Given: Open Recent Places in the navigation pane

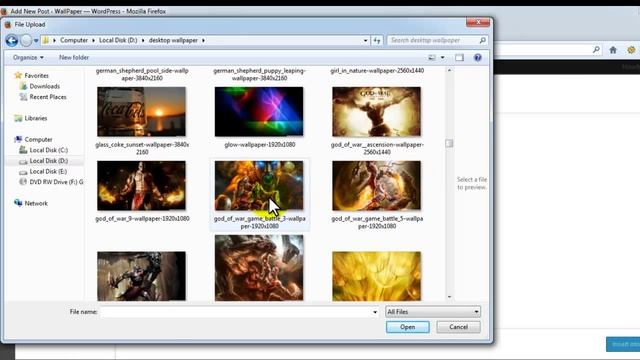Looking at the screenshot, I should (x=48, y=97).
